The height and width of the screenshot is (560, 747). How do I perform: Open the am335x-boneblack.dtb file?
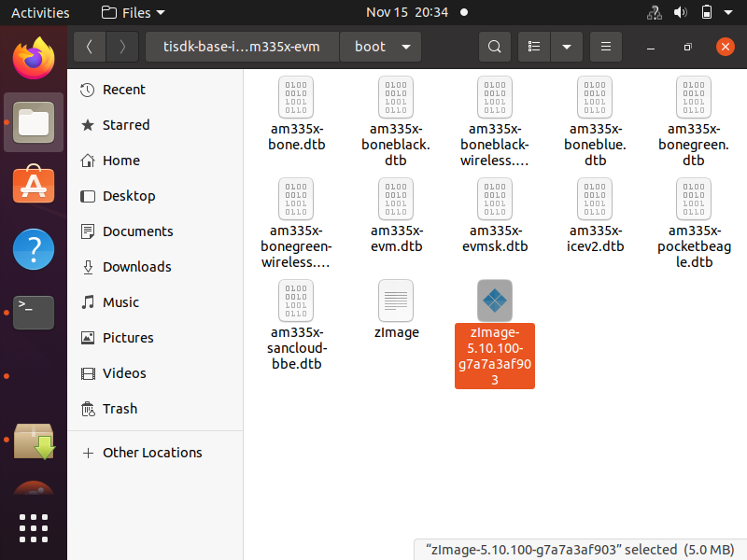pos(396,97)
